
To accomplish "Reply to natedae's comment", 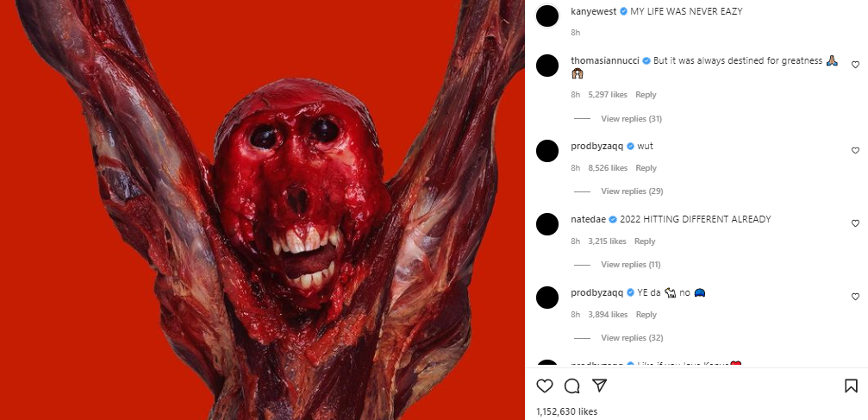I will point(645,241).
